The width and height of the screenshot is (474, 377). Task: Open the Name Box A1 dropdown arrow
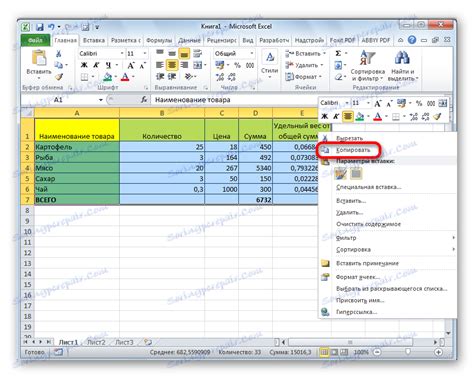point(100,100)
